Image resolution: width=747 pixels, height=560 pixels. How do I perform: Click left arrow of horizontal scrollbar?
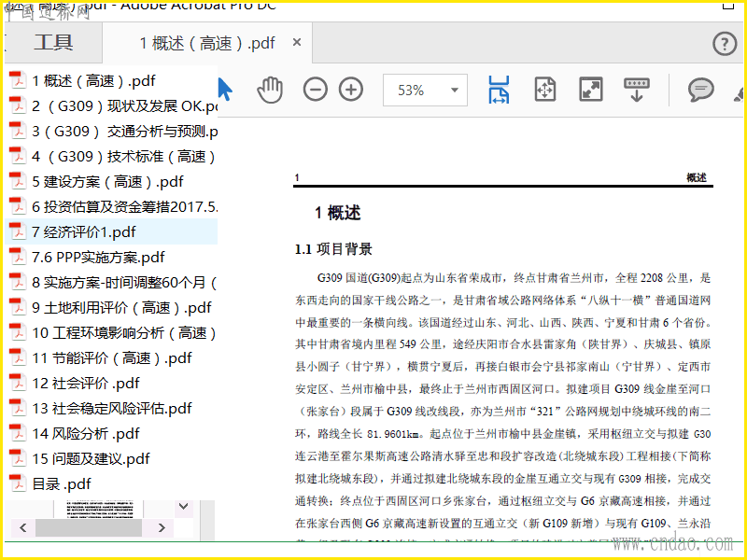[22, 527]
